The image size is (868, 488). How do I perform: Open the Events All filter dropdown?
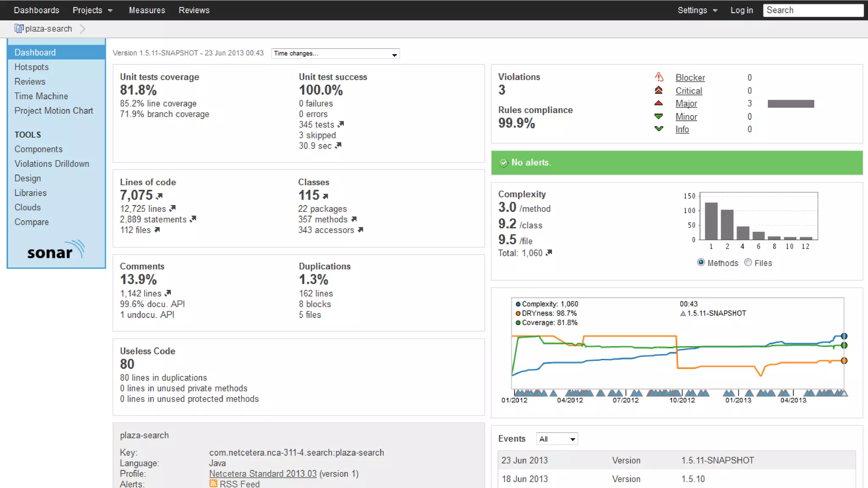point(557,439)
